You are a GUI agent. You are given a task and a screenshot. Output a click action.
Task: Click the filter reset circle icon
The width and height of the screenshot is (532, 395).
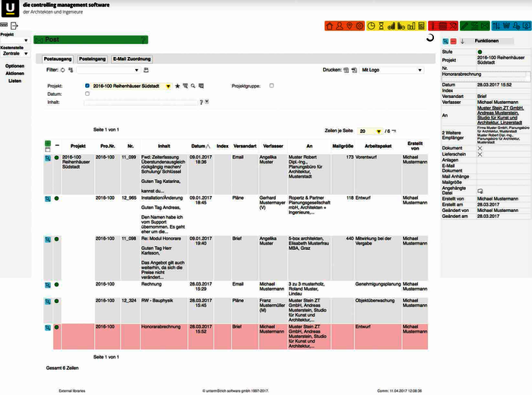click(63, 70)
